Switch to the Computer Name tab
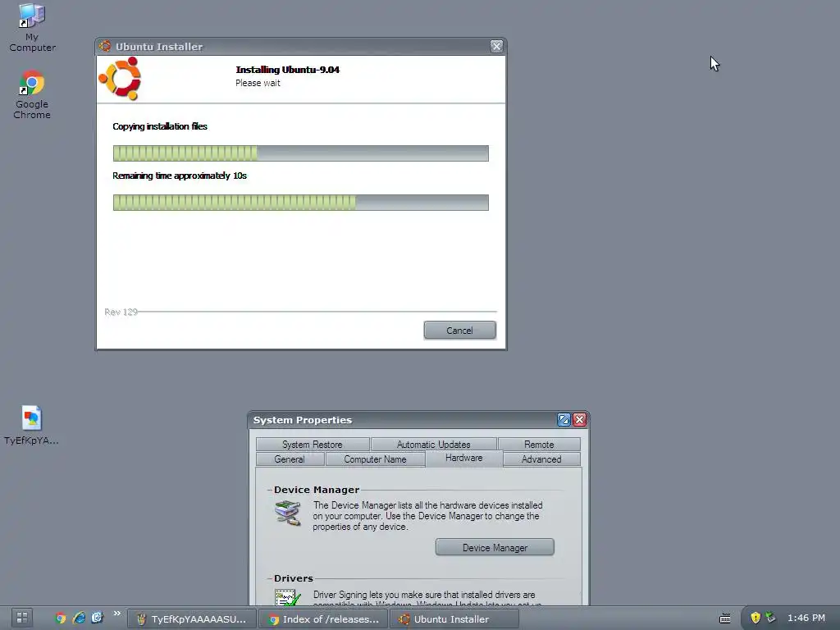 coord(375,459)
